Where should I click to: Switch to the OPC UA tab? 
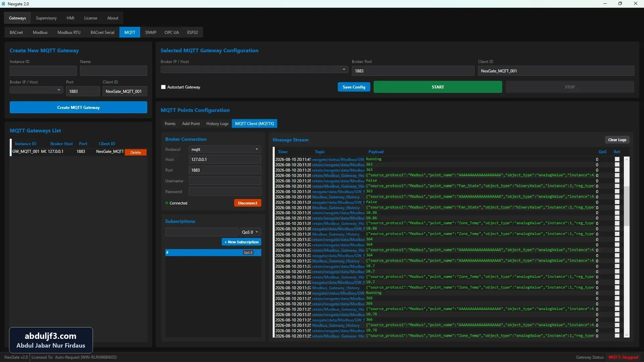[x=172, y=33]
